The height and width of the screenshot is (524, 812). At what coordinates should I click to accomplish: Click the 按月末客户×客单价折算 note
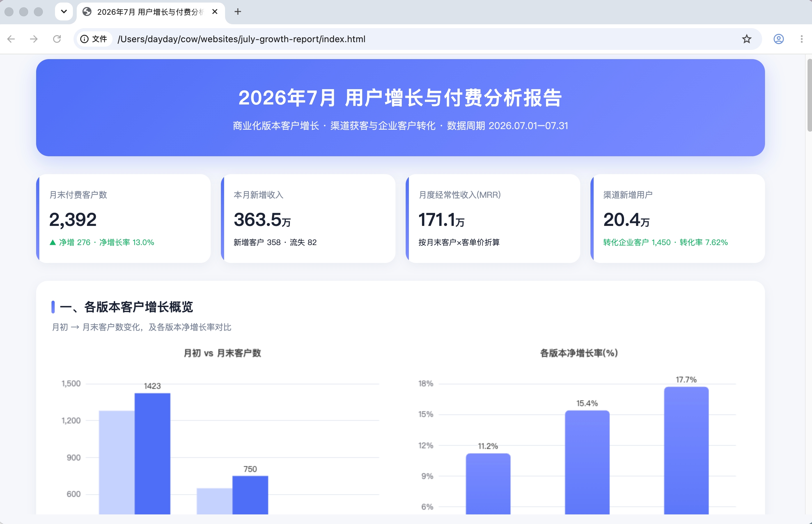[x=459, y=242]
